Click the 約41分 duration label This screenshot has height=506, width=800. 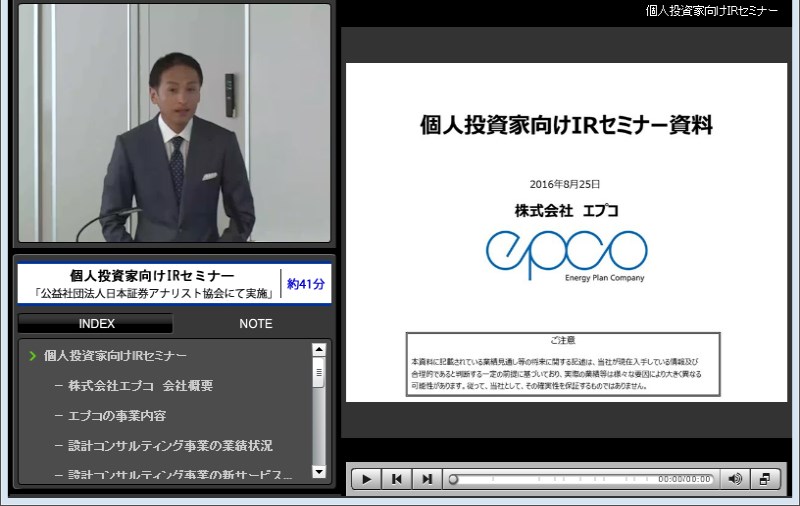(x=306, y=284)
